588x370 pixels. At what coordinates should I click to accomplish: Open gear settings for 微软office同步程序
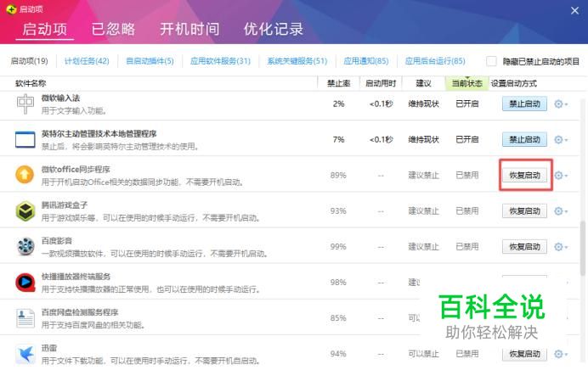point(561,176)
